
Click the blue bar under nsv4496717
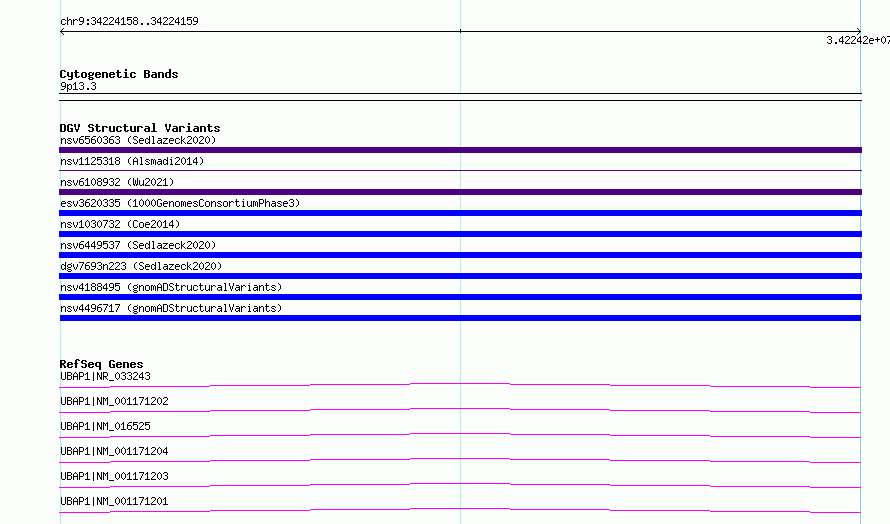pyautogui.click(x=460, y=318)
